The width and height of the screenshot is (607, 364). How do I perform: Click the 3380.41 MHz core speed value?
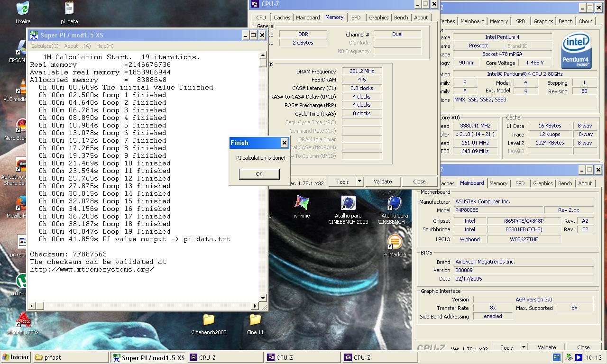pos(475,126)
